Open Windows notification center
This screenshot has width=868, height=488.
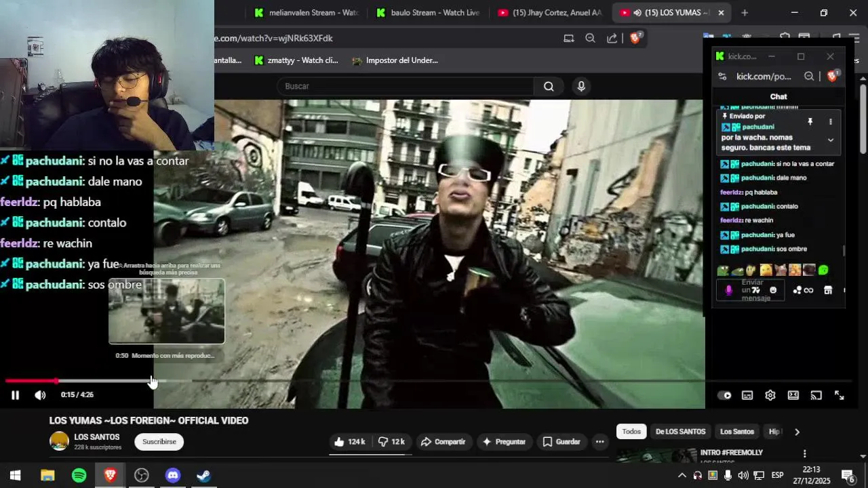(x=848, y=475)
